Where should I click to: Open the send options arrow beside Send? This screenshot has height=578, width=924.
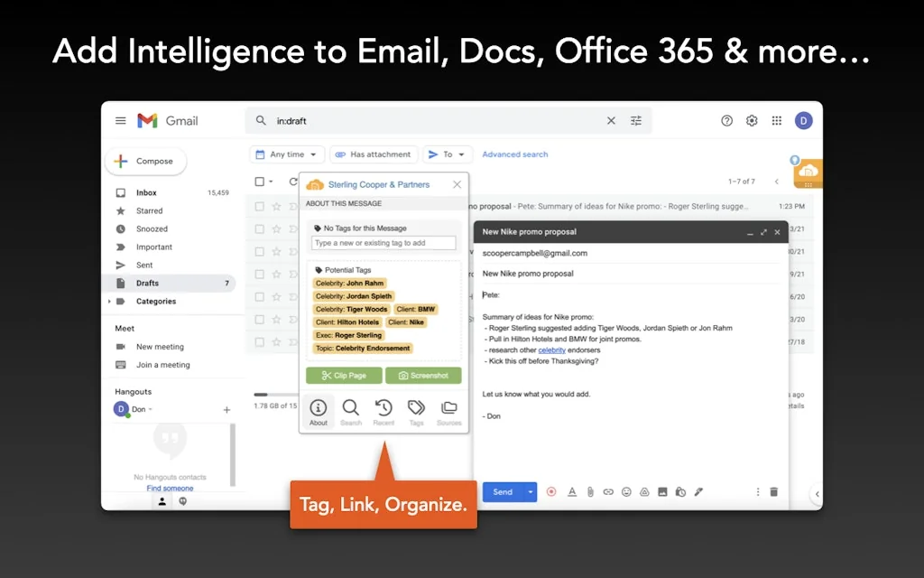coord(531,492)
